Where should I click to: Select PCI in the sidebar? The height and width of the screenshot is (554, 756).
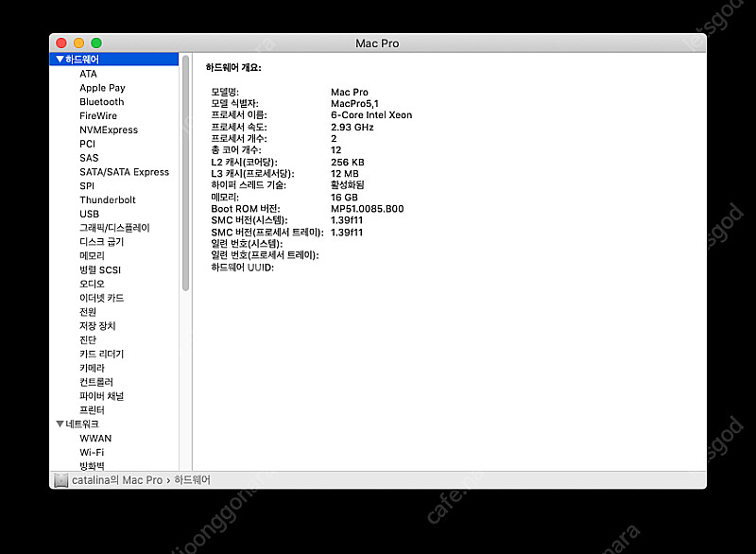click(87, 144)
